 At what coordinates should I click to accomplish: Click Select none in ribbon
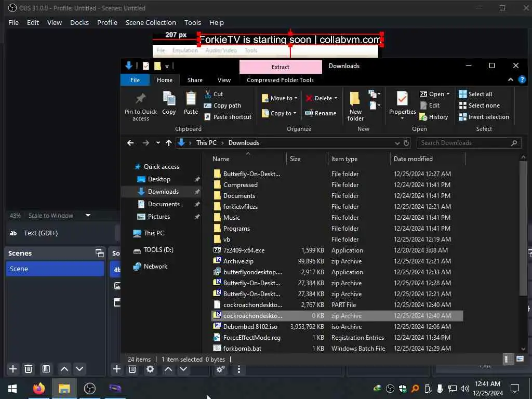coord(479,105)
